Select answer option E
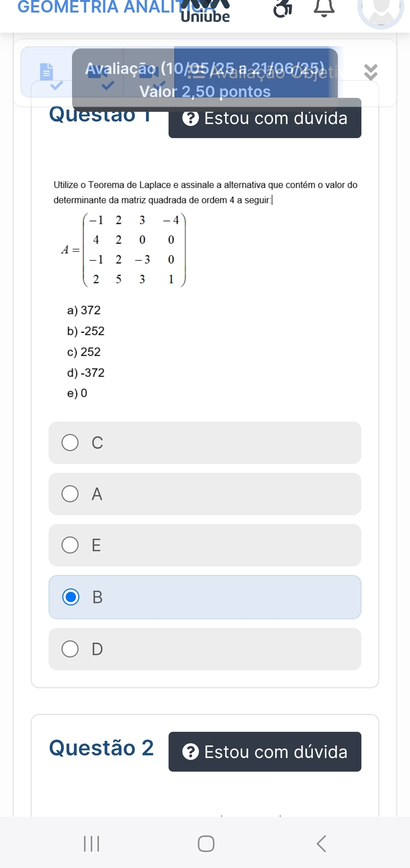This screenshot has width=410, height=868. pyautogui.click(x=205, y=545)
